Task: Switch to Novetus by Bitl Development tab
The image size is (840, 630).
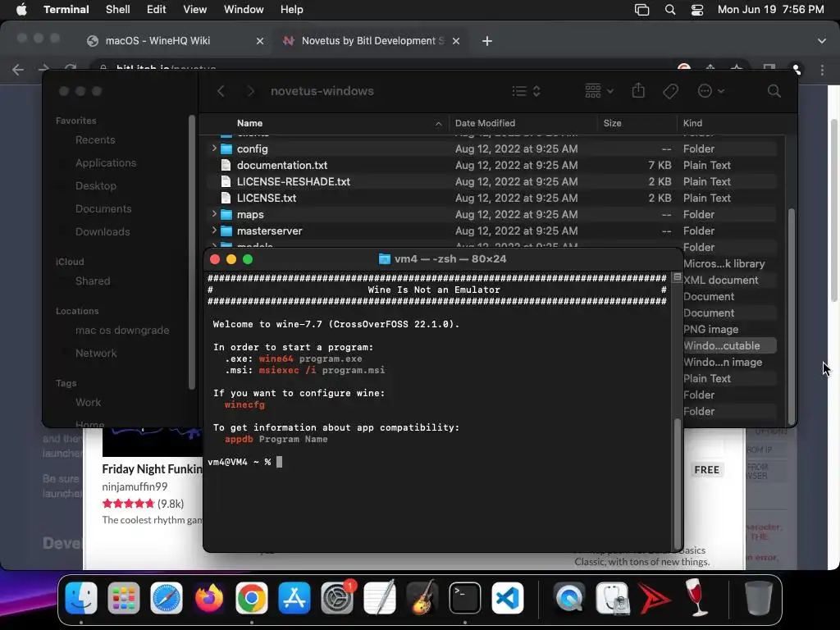Action: tap(373, 41)
